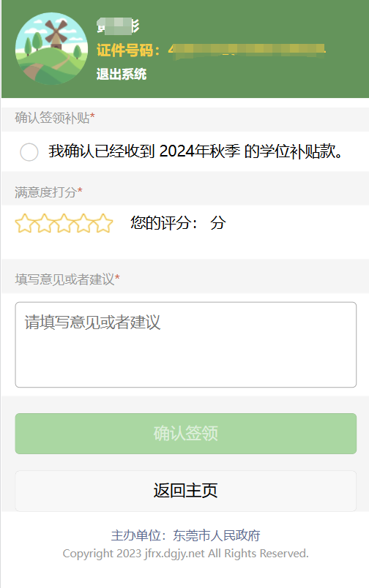Viewport: 369px width, 588px height.
Task: Go back with 返回主页 button
Action: [186, 491]
